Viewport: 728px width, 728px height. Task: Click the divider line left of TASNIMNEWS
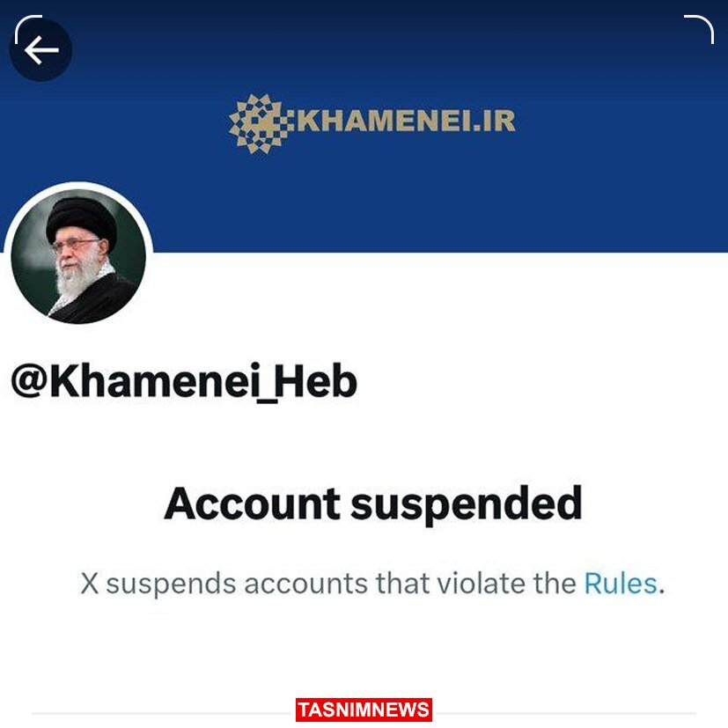click(164, 713)
